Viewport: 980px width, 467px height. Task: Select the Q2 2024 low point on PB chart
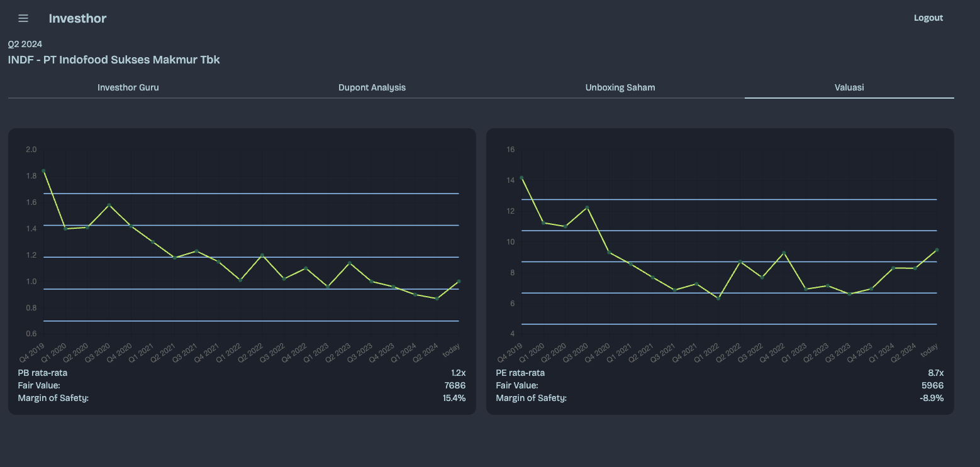point(437,299)
